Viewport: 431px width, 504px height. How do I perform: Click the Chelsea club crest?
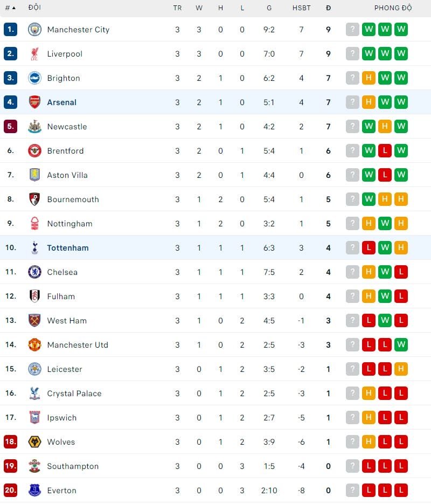pyautogui.click(x=34, y=272)
